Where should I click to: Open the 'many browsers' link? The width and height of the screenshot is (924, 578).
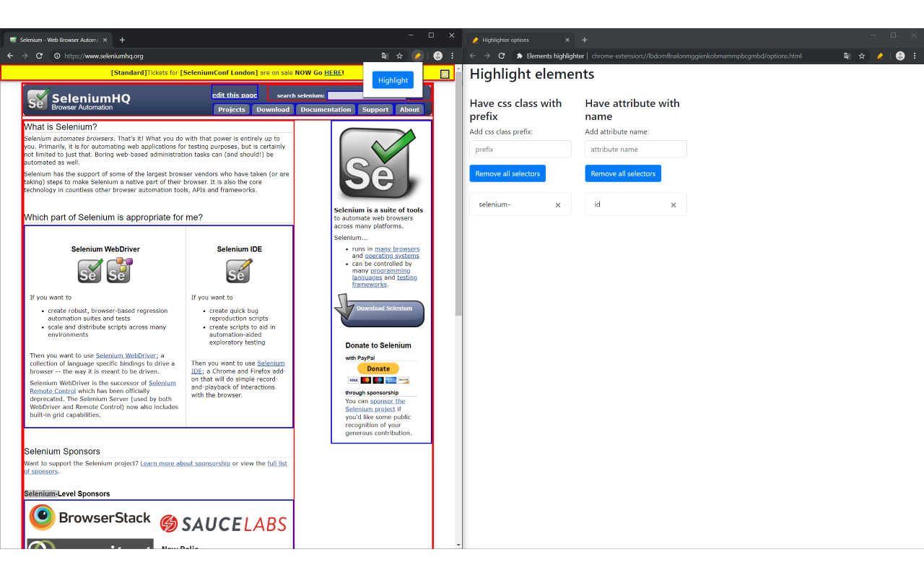397,249
